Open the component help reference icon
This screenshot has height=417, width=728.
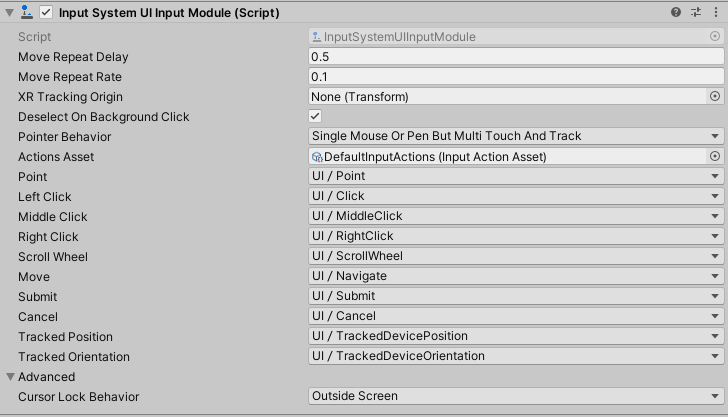(x=676, y=12)
